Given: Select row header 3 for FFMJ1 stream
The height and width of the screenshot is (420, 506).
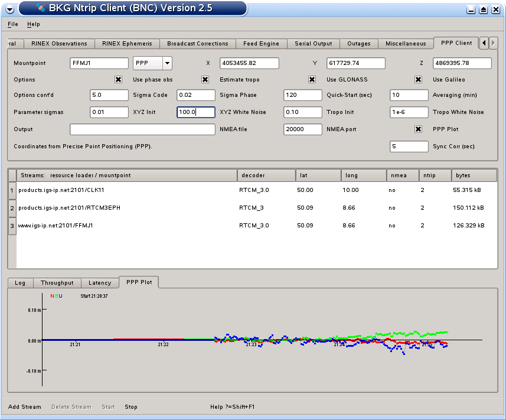Looking at the screenshot, I should [12, 226].
